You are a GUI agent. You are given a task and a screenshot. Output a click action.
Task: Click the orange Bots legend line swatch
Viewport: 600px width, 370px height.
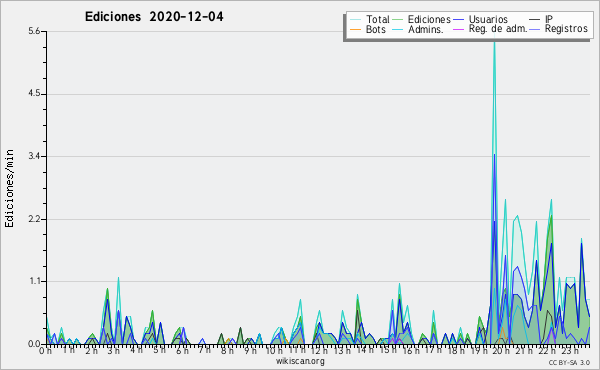pos(355,29)
